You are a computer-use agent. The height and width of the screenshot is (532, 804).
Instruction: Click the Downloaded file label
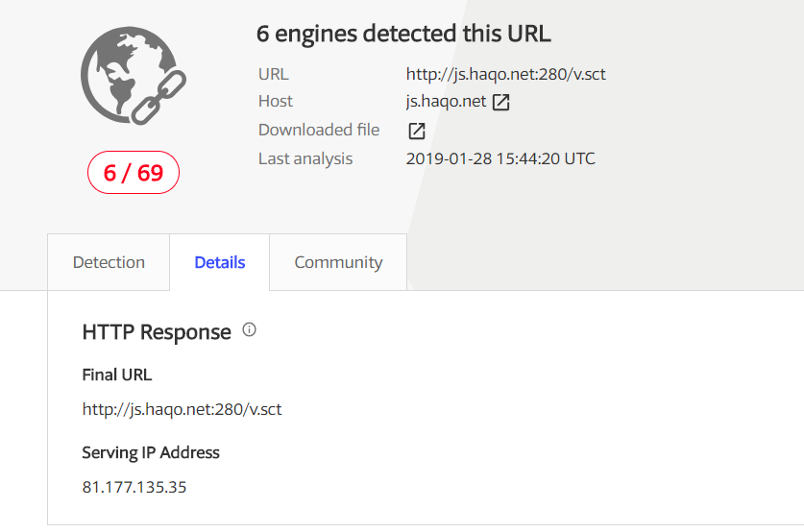coord(319,131)
